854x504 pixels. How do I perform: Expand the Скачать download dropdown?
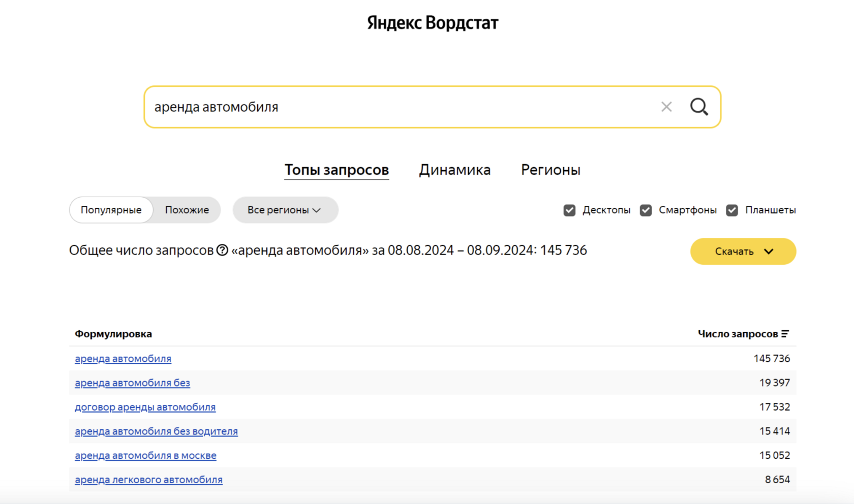[743, 251]
